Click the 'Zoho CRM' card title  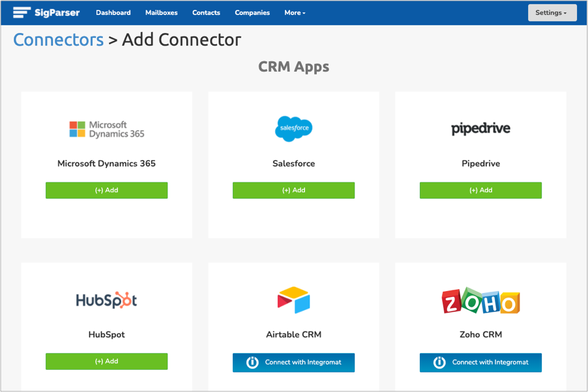pyautogui.click(x=480, y=334)
